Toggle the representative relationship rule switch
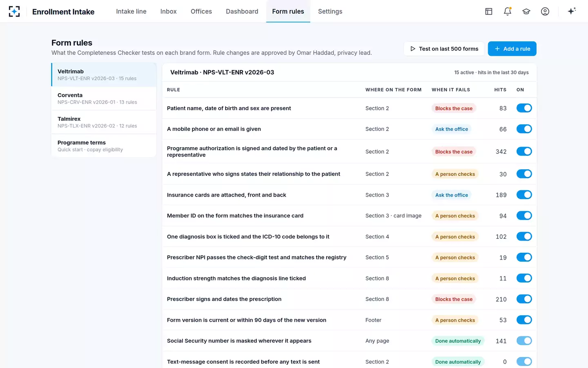This screenshot has height=368, width=588. coord(524,174)
